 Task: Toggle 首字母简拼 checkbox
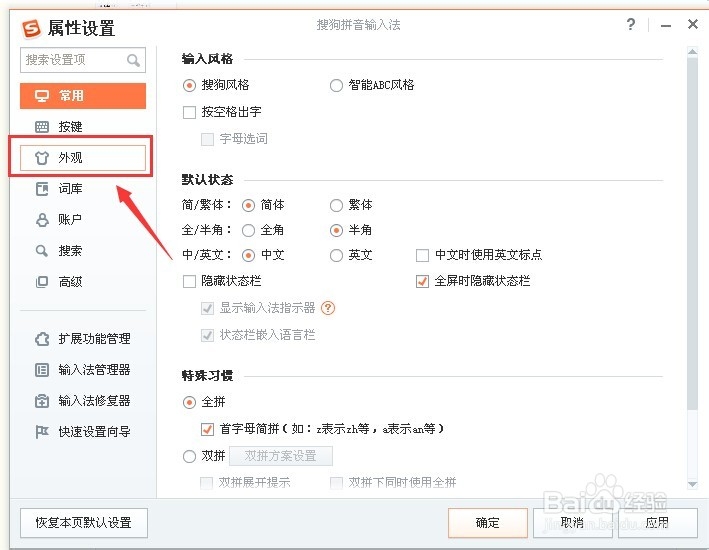tap(208, 429)
